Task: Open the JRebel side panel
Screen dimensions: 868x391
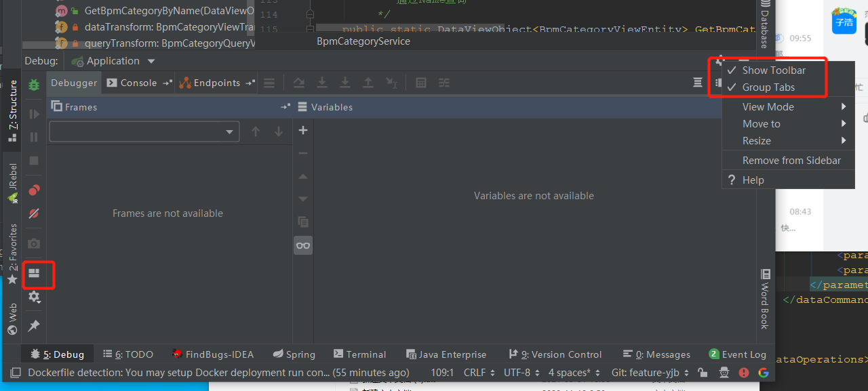Action: coord(12,184)
